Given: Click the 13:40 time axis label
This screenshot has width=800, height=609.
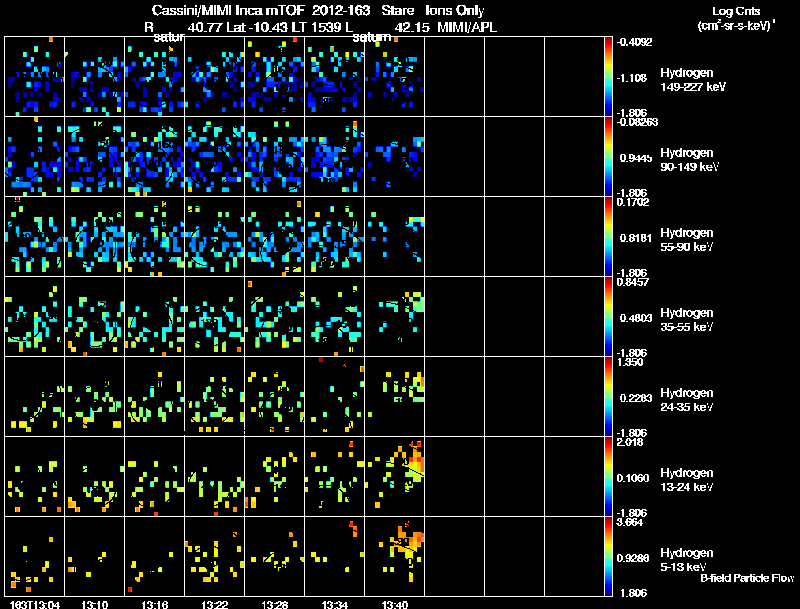Looking at the screenshot, I should coord(394,605).
